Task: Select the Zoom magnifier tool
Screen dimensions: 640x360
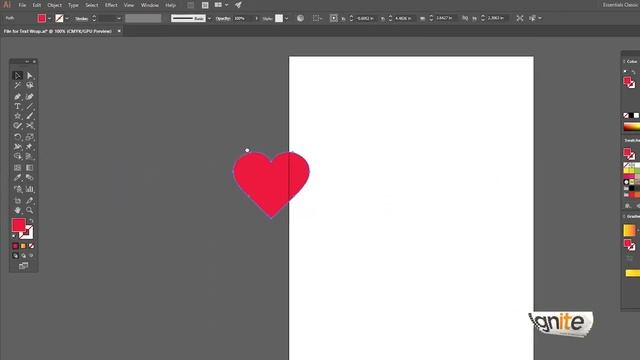Action: [x=30, y=210]
